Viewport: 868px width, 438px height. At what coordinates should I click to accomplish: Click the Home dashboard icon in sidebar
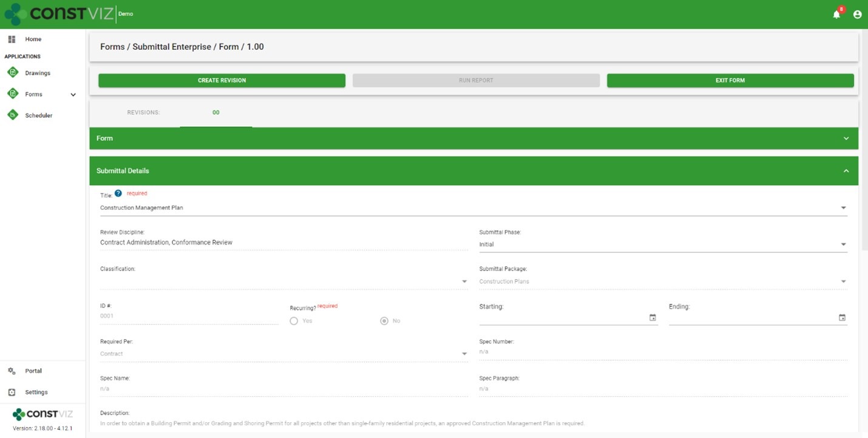12,39
